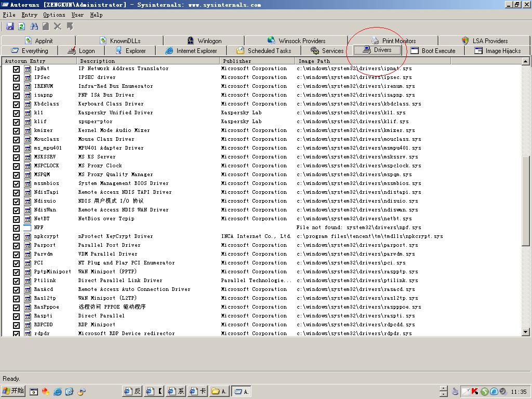Switch to the folder taskbar button

coord(219,391)
